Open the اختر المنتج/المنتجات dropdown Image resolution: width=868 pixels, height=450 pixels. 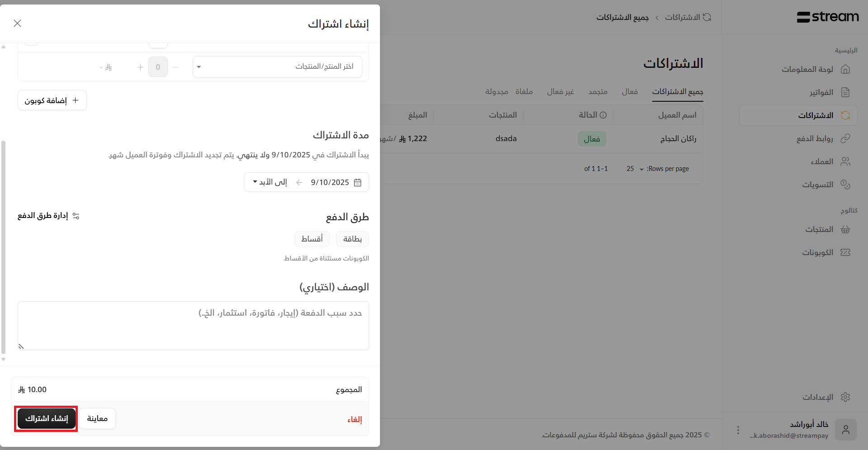click(x=277, y=67)
